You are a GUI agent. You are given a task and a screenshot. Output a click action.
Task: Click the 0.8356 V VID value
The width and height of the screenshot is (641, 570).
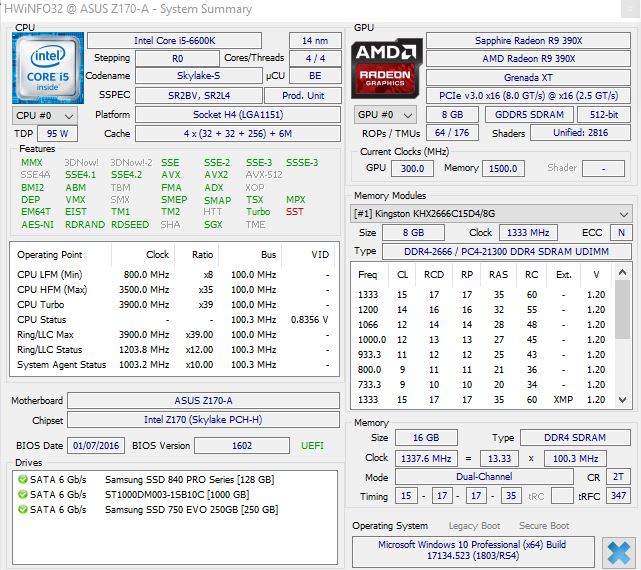click(309, 320)
